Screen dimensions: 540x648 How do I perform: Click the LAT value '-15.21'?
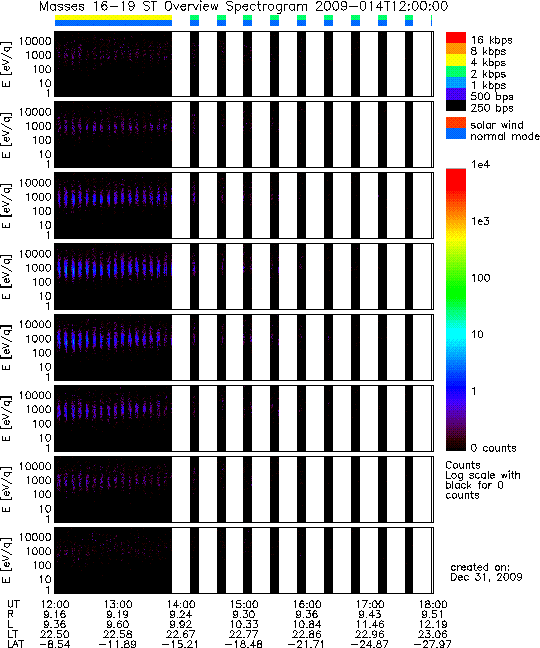[x=181, y=644]
